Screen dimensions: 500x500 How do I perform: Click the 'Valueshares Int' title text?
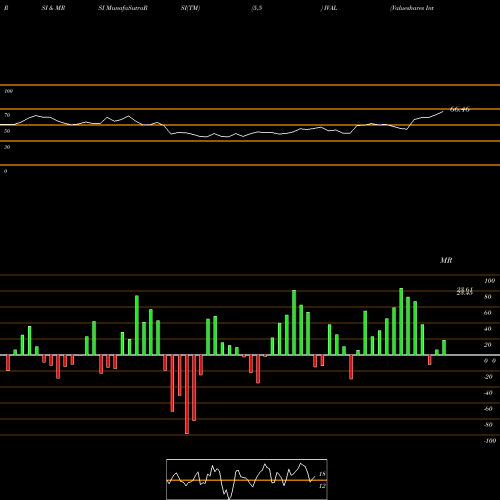[x=412, y=8]
